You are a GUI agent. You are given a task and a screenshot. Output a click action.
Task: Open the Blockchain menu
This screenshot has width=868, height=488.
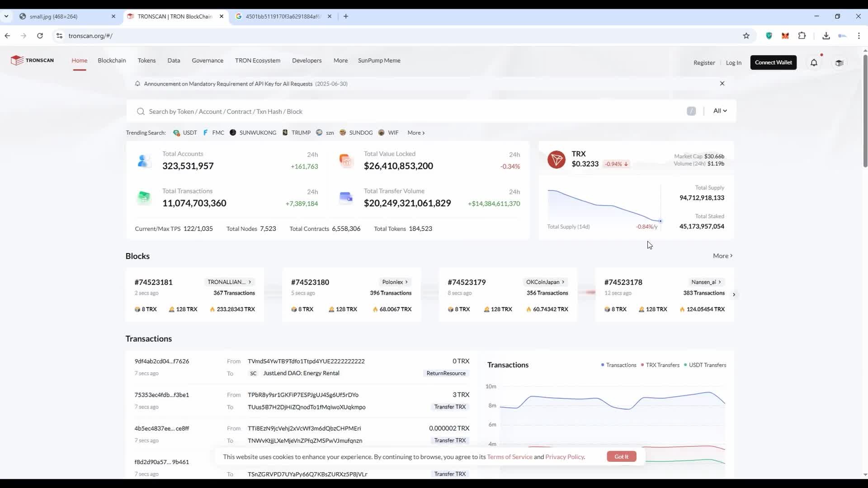[112, 61]
